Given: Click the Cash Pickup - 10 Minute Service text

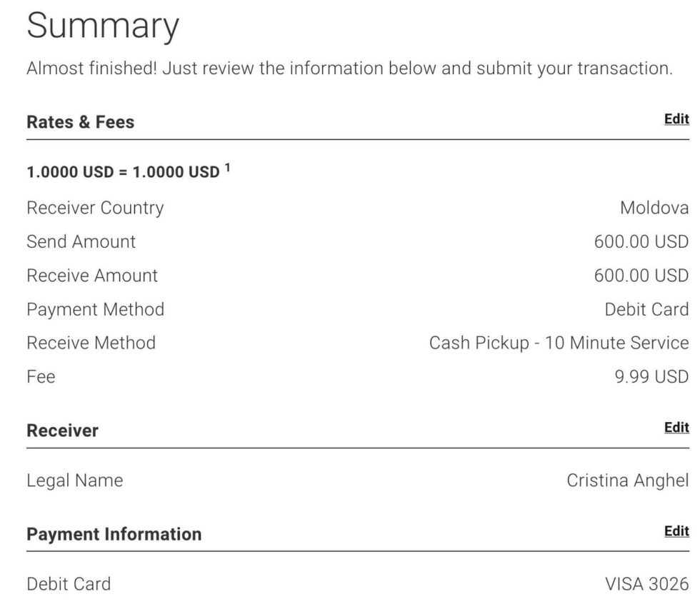Looking at the screenshot, I should [x=559, y=343].
